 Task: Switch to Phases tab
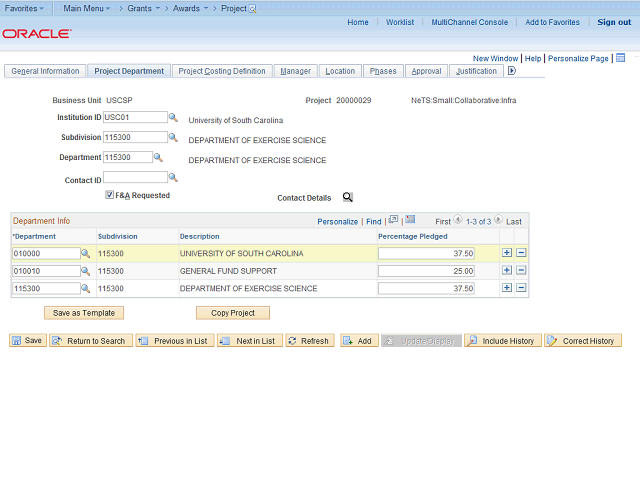[383, 71]
